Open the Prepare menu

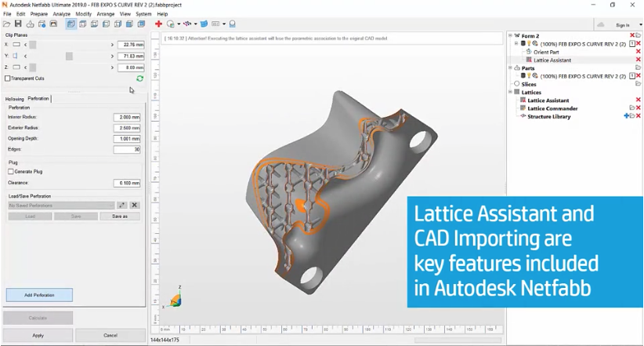[38, 14]
